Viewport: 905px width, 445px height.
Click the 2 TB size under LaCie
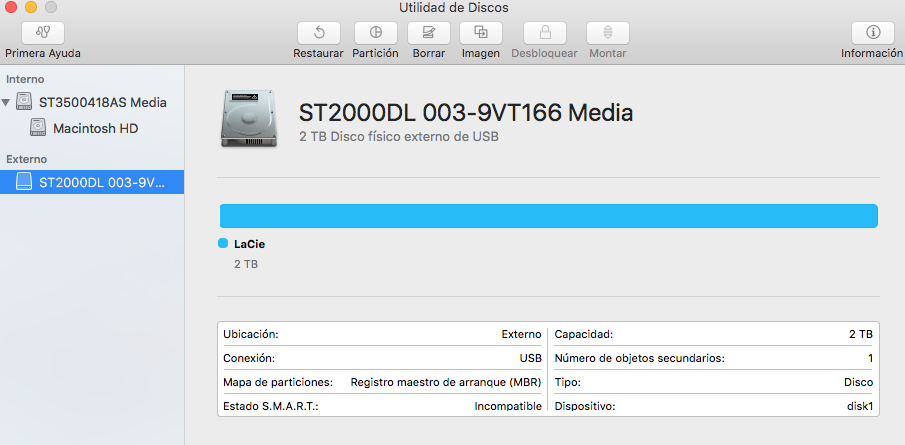pos(246,264)
